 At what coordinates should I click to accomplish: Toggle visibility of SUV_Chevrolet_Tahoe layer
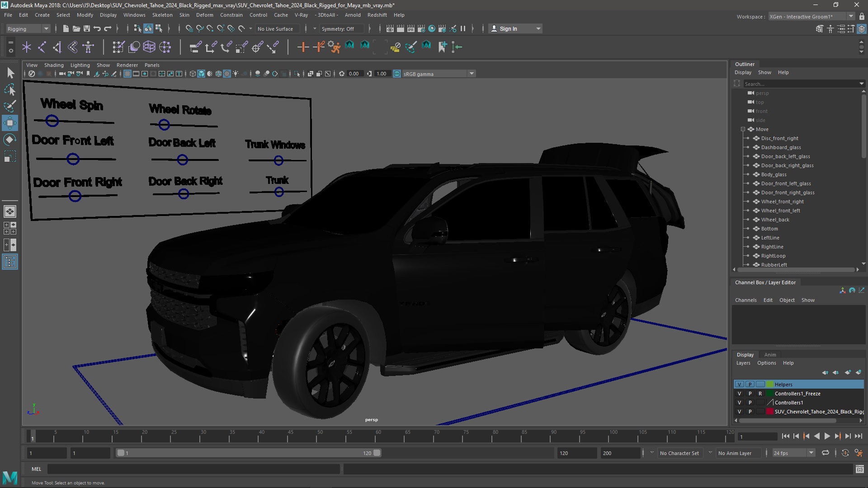click(x=739, y=412)
